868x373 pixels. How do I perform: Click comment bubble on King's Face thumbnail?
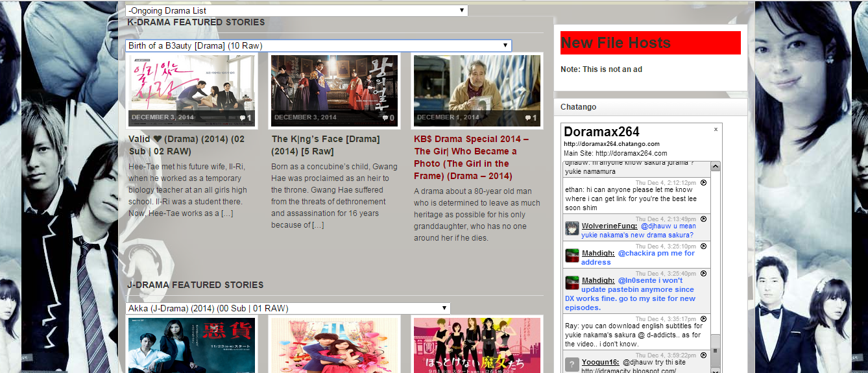coord(387,118)
